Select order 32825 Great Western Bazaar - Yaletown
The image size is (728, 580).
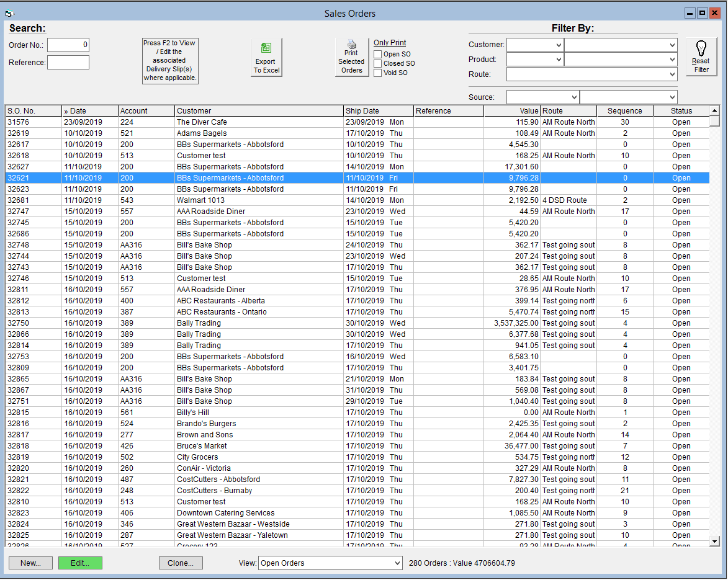pos(357,535)
